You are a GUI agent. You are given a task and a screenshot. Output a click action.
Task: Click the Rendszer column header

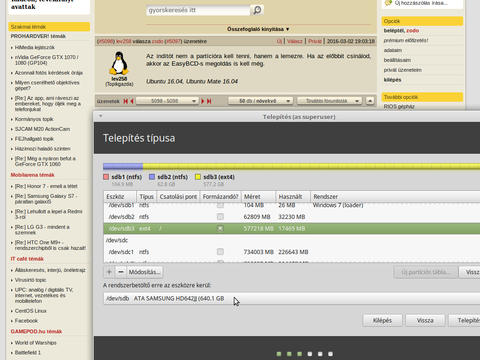coord(395,197)
